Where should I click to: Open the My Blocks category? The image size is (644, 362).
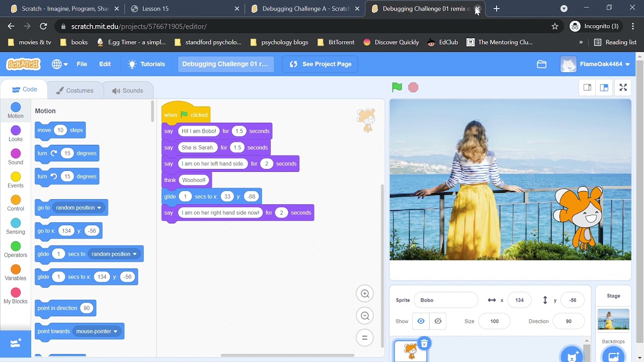click(16, 296)
